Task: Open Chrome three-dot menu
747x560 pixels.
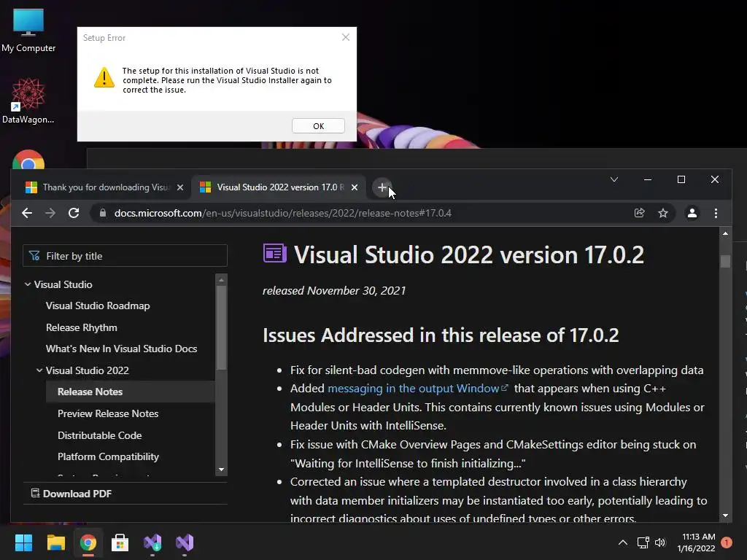Action: [x=716, y=213]
